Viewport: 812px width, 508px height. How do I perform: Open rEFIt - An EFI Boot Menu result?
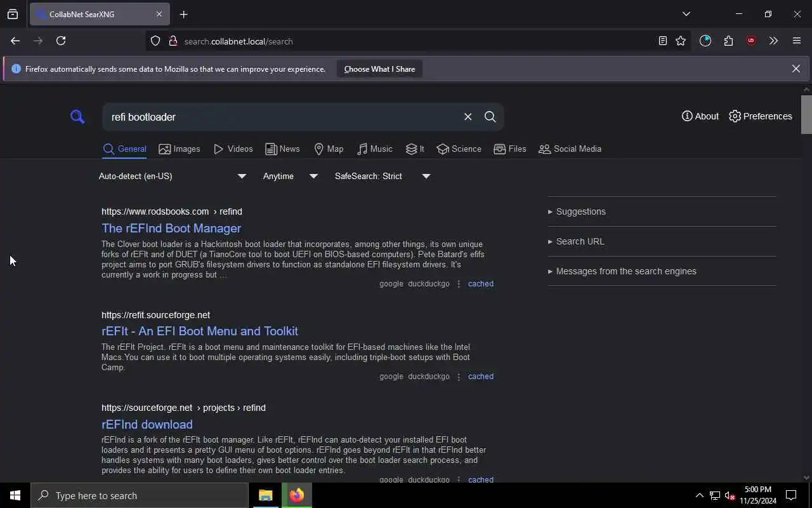(x=200, y=331)
